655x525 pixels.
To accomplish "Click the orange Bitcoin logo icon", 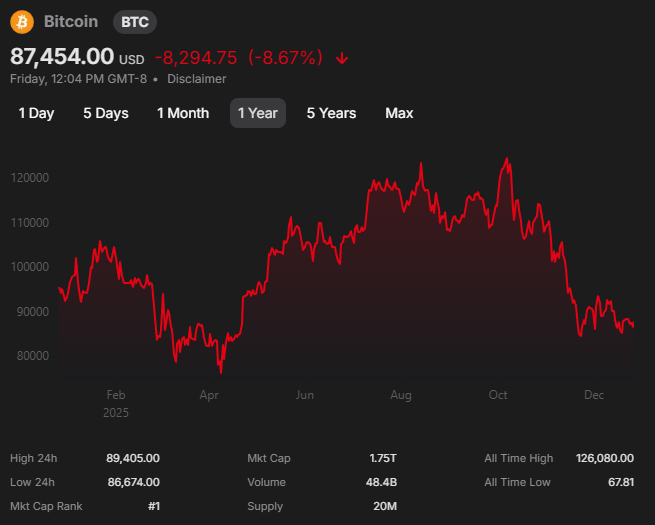I will click(x=22, y=22).
